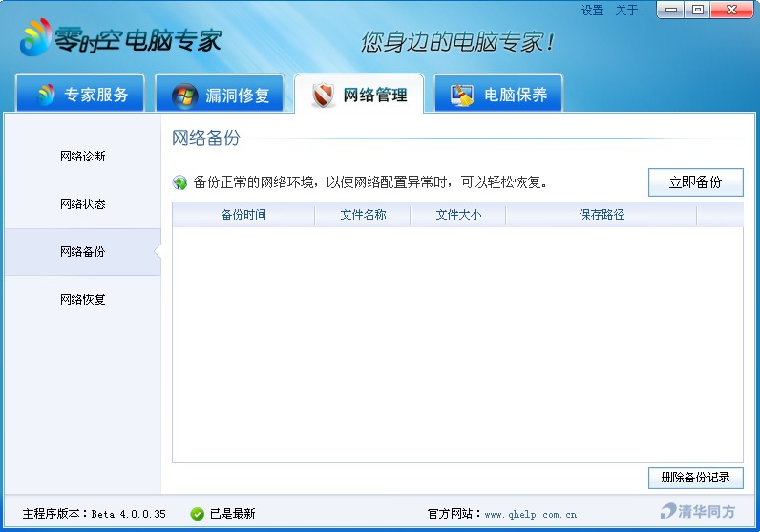Image resolution: width=760 pixels, height=532 pixels.
Task: Select 网络状态 in the sidebar
Action: (x=83, y=204)
